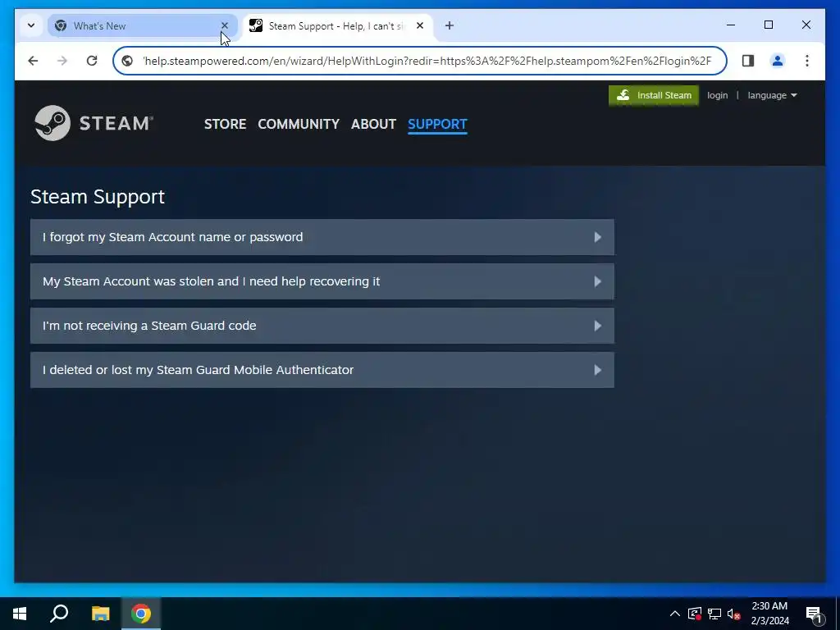Viewport: 840px width, 630px height.
Task: Click the Steam logo in header
Action: click(94, 123)
